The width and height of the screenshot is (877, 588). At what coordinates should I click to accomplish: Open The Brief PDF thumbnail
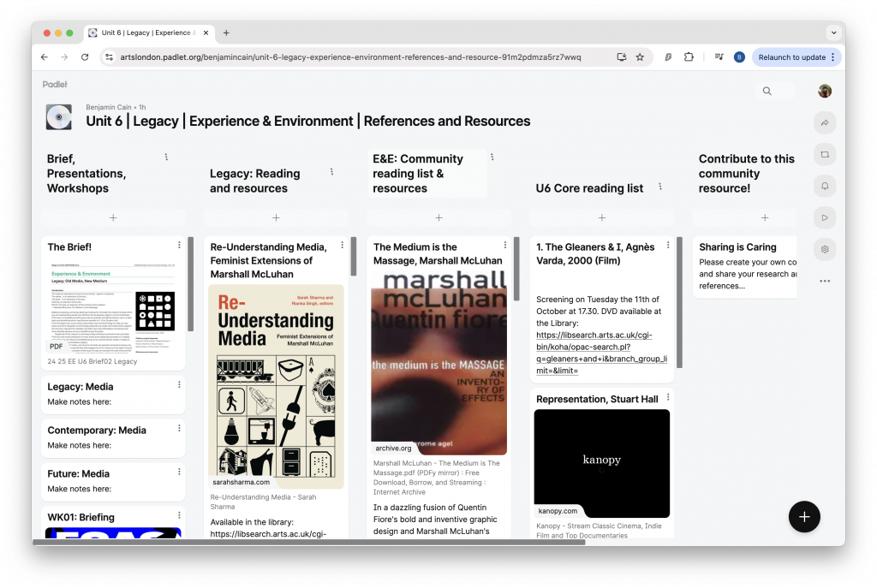(x=113, y=306)
